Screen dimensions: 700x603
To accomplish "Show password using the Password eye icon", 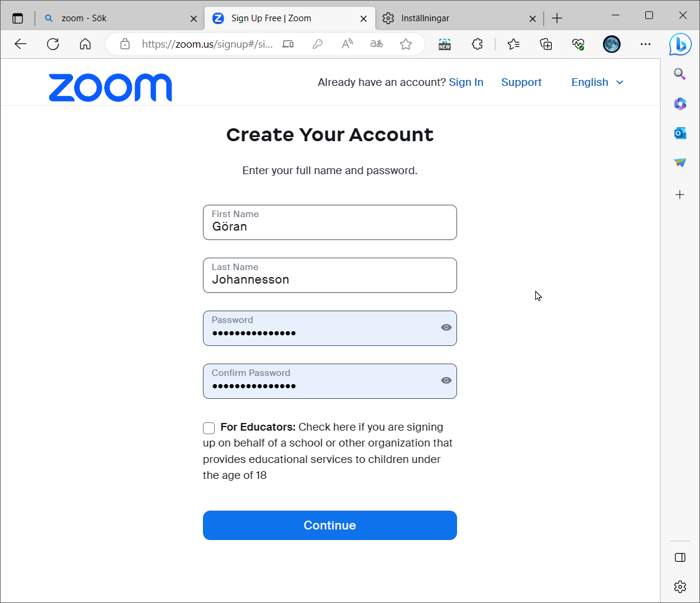I will pos(446,328).
